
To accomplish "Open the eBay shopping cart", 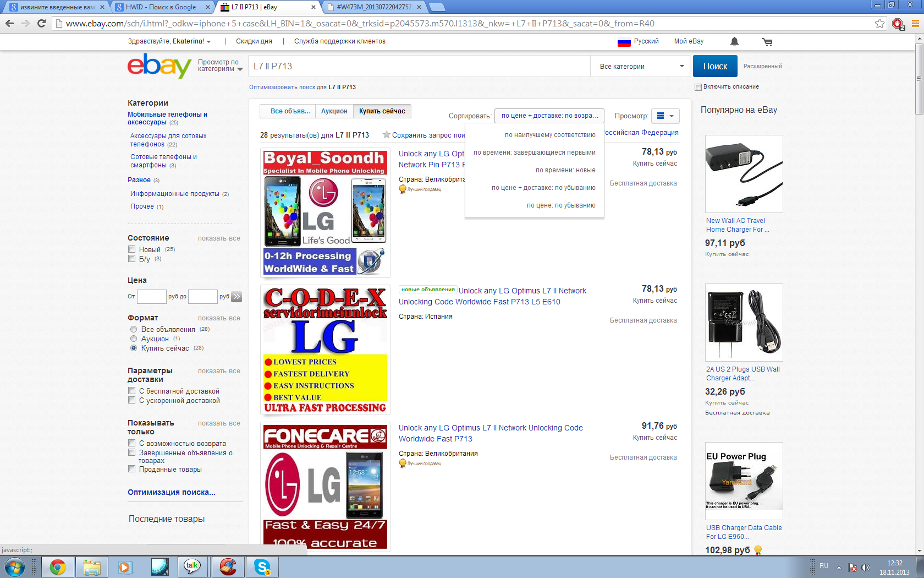I will [x=767, y=41].
